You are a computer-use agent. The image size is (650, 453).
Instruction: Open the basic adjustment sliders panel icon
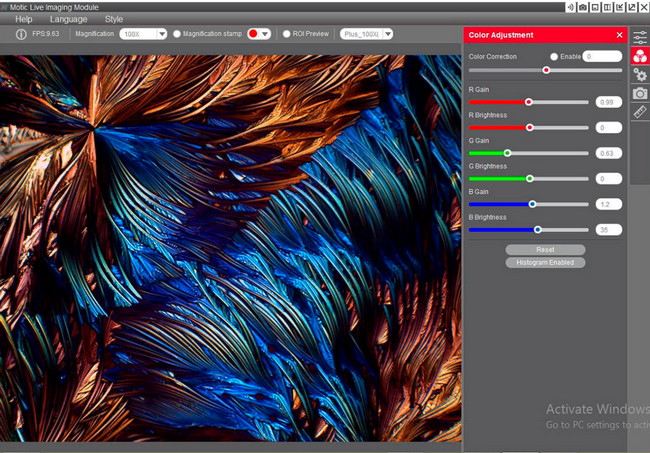(x=640, y=37)
